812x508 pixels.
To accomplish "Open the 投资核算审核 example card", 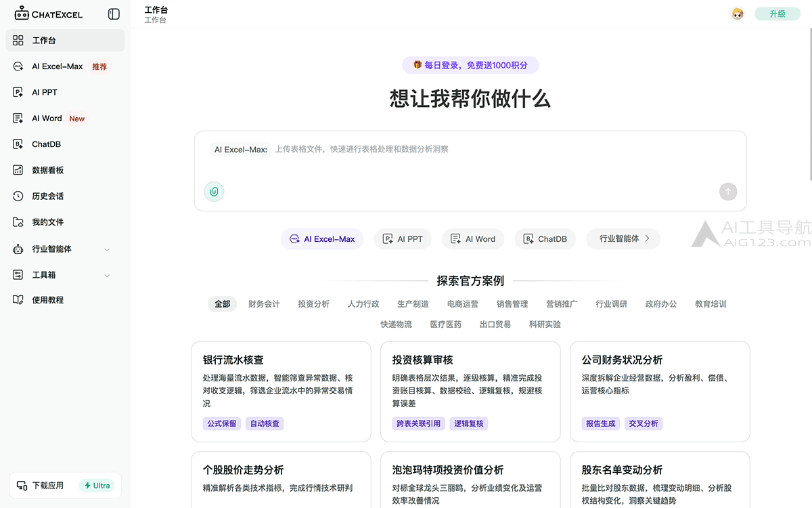I will [470, 391].
